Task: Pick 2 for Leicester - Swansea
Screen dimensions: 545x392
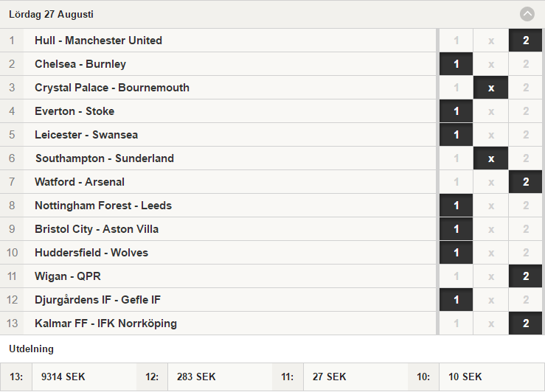Action: click(526, 135)
